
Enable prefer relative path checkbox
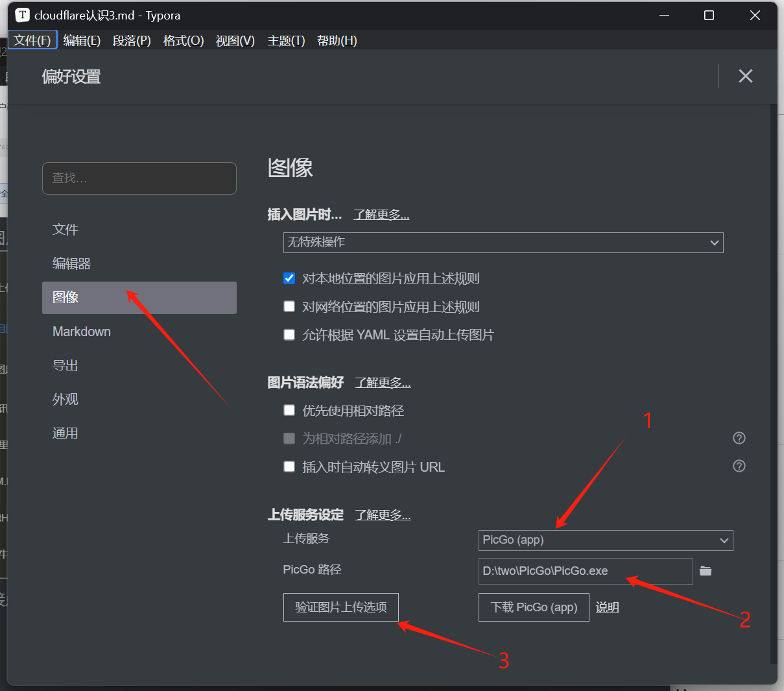pyautogui.click(x=289, y=410)
